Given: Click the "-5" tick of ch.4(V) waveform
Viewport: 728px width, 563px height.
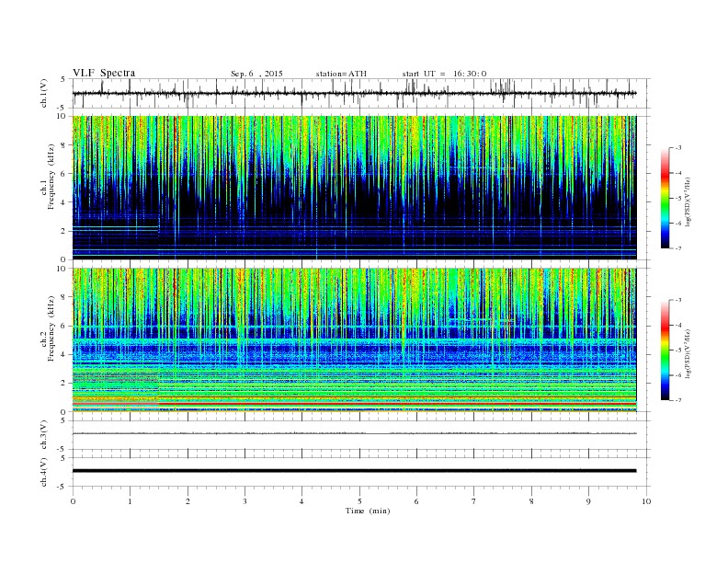Looking at the screenshot, I should [63, 487].
